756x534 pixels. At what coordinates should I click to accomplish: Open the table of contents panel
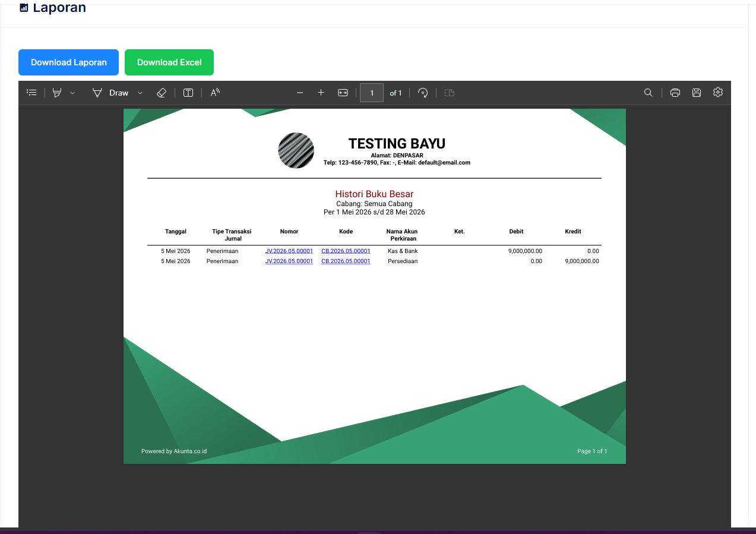[32, 93]
